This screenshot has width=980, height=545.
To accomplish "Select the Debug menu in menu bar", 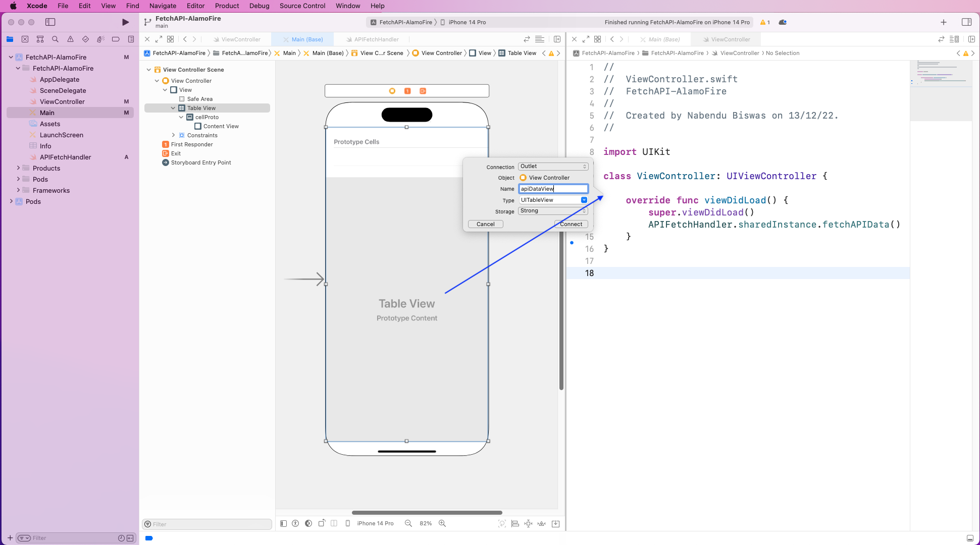I will tap(258, 6).
